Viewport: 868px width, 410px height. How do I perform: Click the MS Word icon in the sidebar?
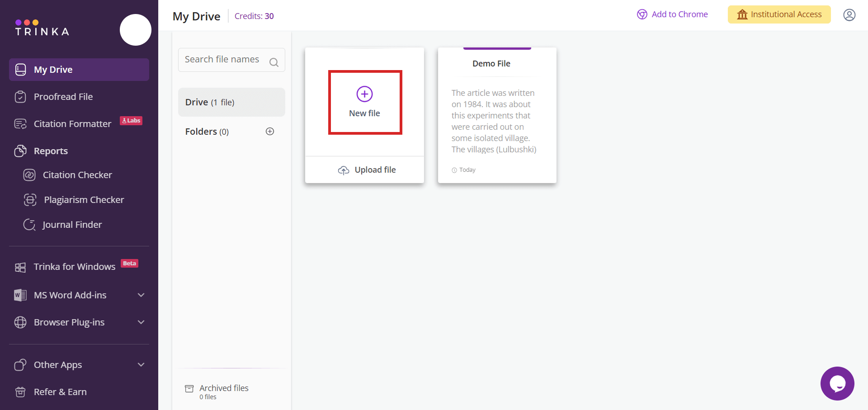[x=20, y=295]
